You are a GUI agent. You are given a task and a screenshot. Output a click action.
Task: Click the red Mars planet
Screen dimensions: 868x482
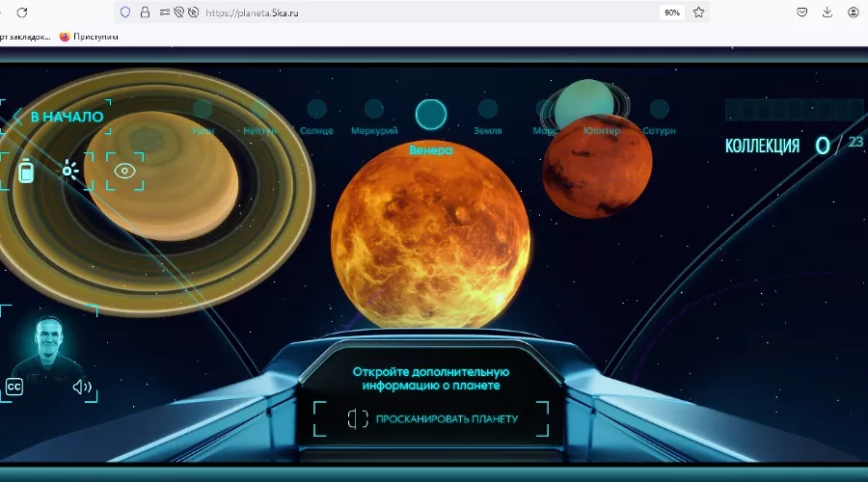[x=597, y=165]
